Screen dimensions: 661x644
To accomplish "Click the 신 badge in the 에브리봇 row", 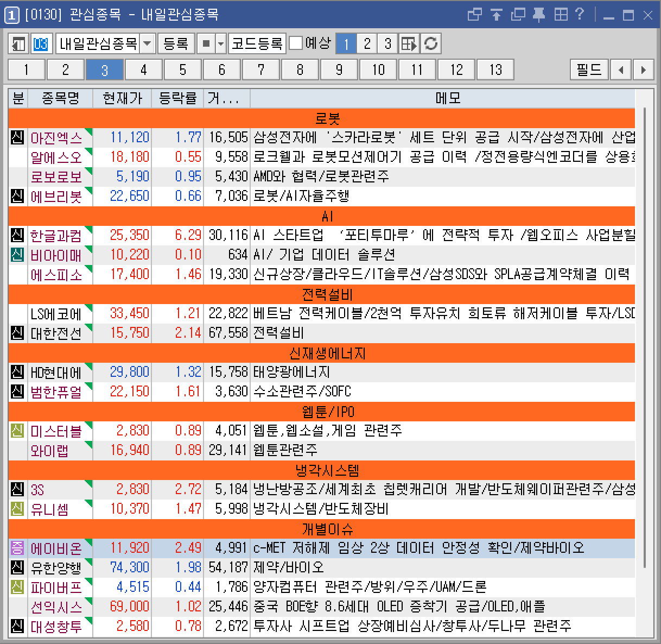I will coord(18,196).
